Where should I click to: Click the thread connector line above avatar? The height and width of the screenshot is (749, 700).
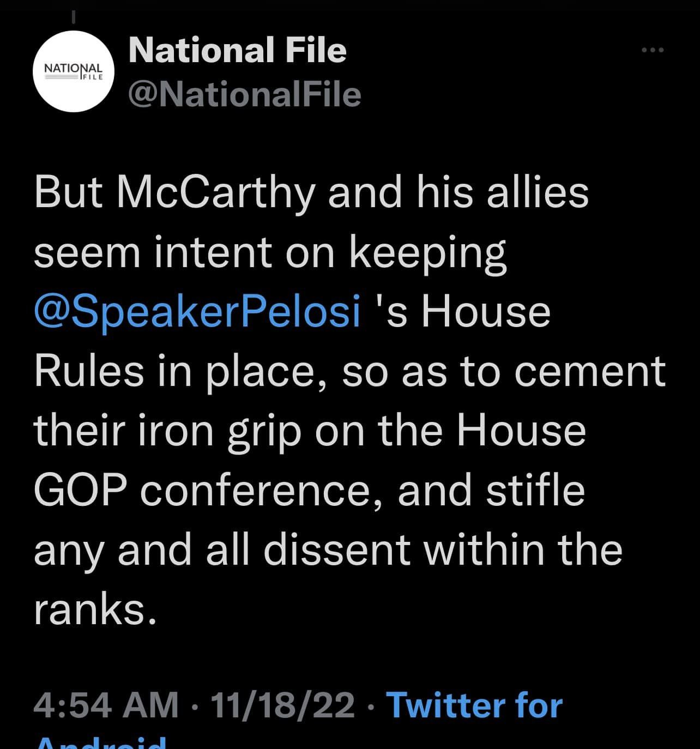tap(74, 17)
